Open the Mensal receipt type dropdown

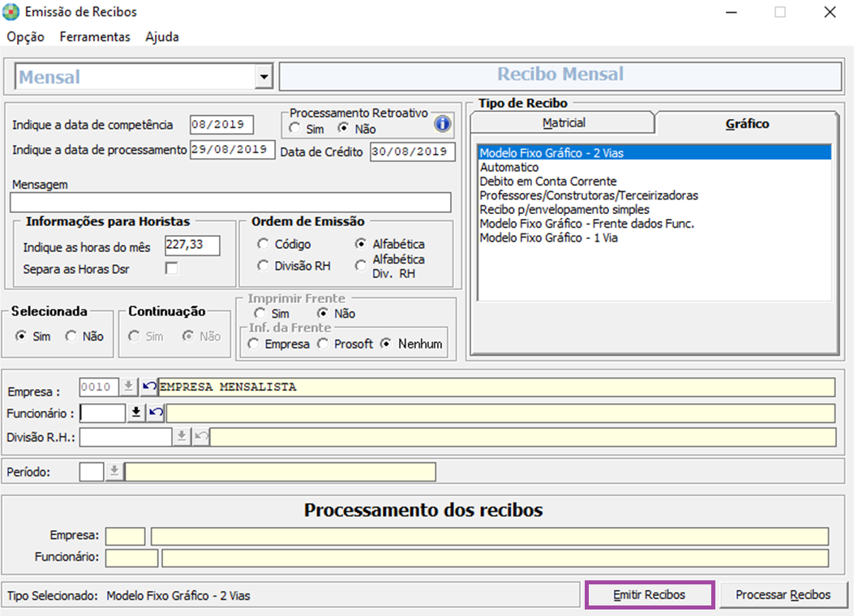coord(264,77)
